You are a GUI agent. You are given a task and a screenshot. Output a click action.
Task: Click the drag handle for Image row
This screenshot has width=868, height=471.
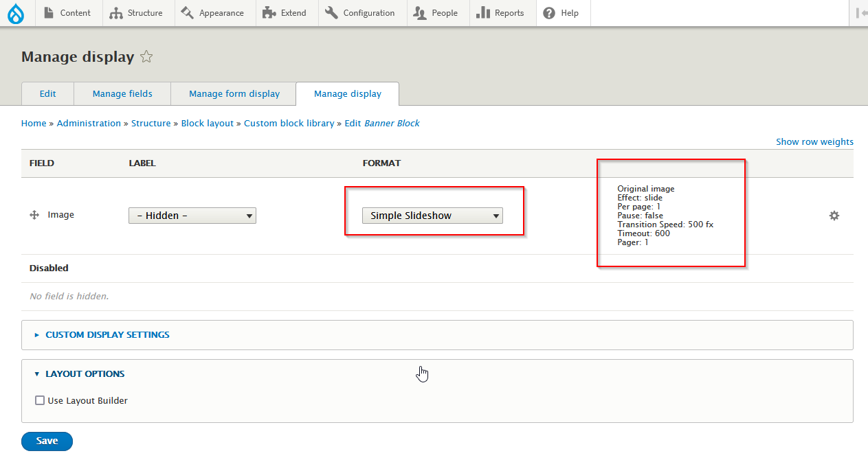pos(34,215)
